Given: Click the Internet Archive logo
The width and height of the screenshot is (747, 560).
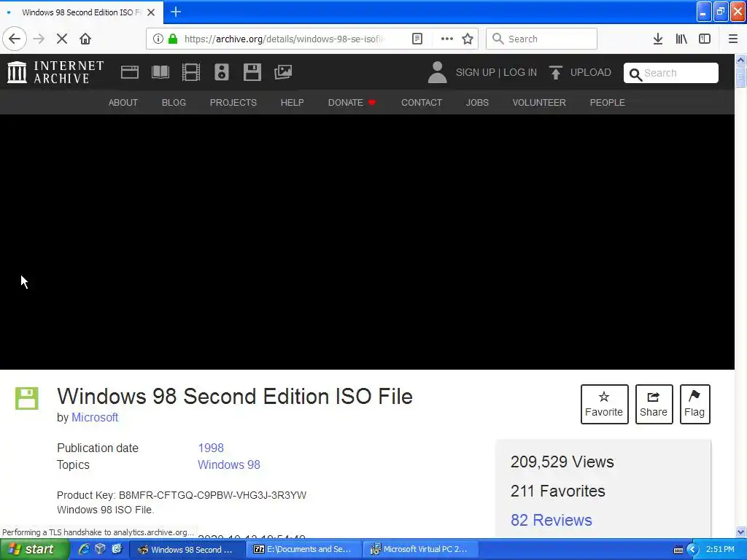Looking at the screenshot, I should point(55,72).
